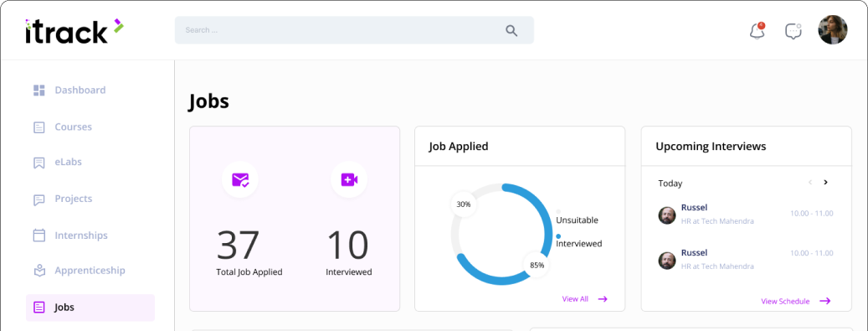Open the chat messages icon

pos(794,31)
